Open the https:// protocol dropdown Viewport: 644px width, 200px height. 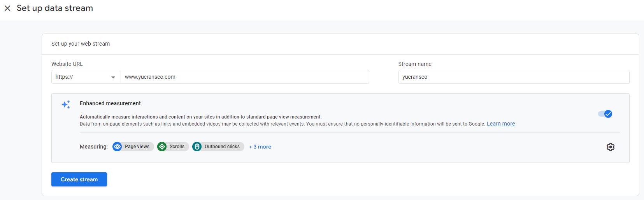pyautogui.click(x=86, y=77)
